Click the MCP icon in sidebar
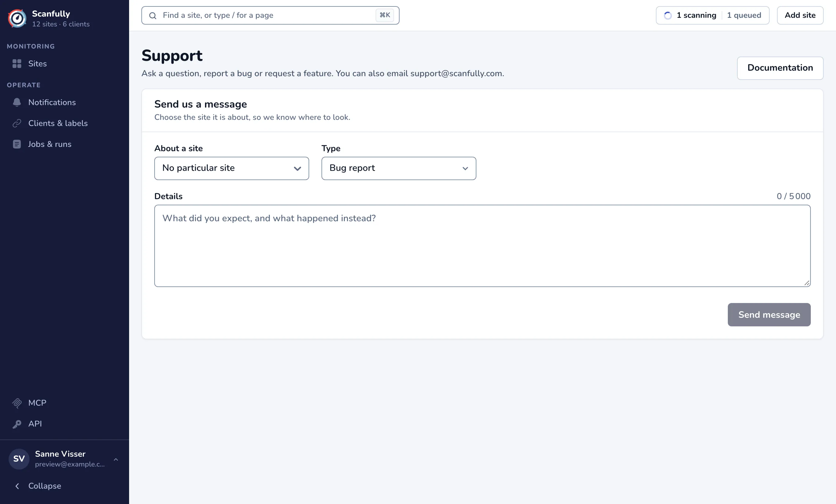The height and width of the screenshot is (504, 836). (17, 403)
